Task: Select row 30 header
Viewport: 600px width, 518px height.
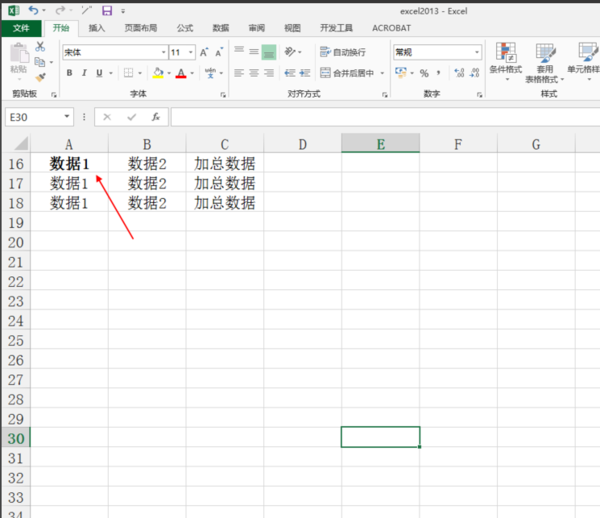Action: pos(16,438)
